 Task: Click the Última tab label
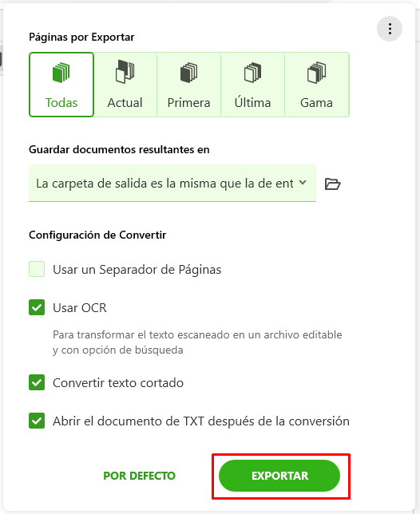pyautogui.click(x=252, y=103)
